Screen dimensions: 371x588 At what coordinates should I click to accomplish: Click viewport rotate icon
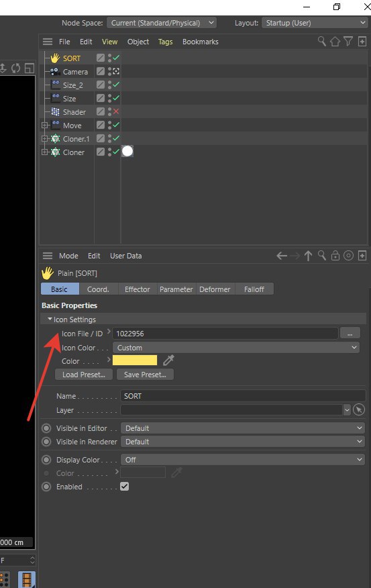click(15, 68)
